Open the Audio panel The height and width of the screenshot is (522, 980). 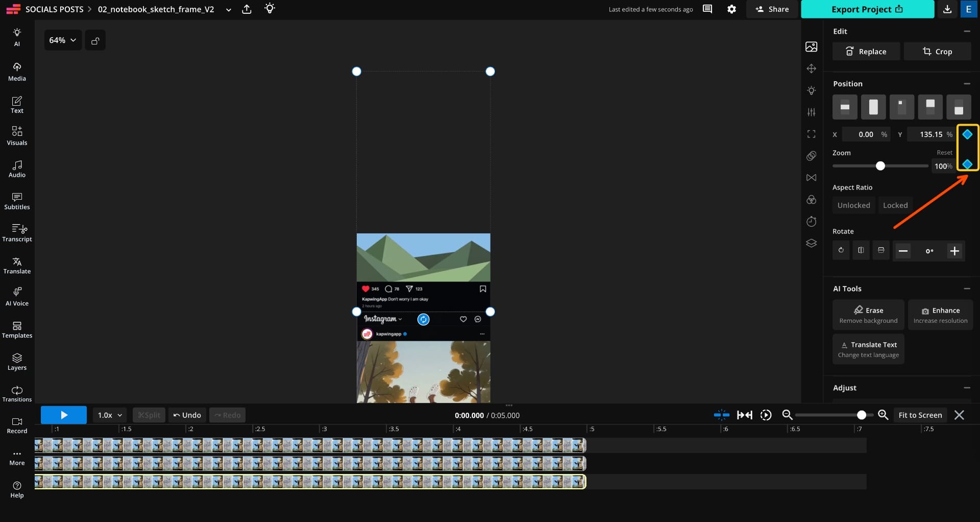(17, 169)
